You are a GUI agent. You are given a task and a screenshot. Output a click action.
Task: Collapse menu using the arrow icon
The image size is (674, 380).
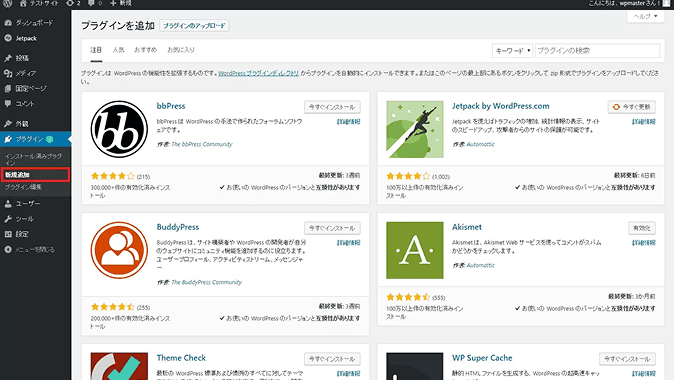pos(8,249)
